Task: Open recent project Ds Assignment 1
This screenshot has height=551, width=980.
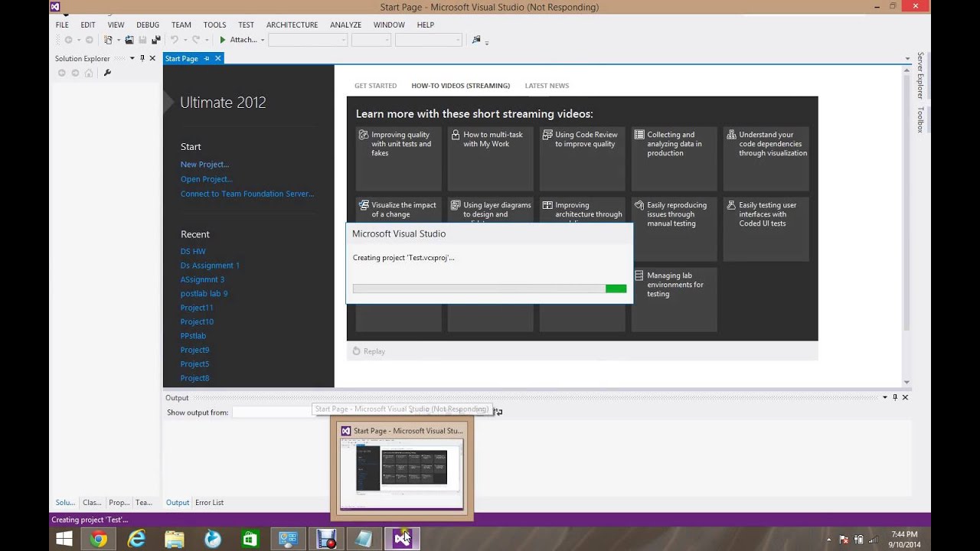Action: [210, 266]
